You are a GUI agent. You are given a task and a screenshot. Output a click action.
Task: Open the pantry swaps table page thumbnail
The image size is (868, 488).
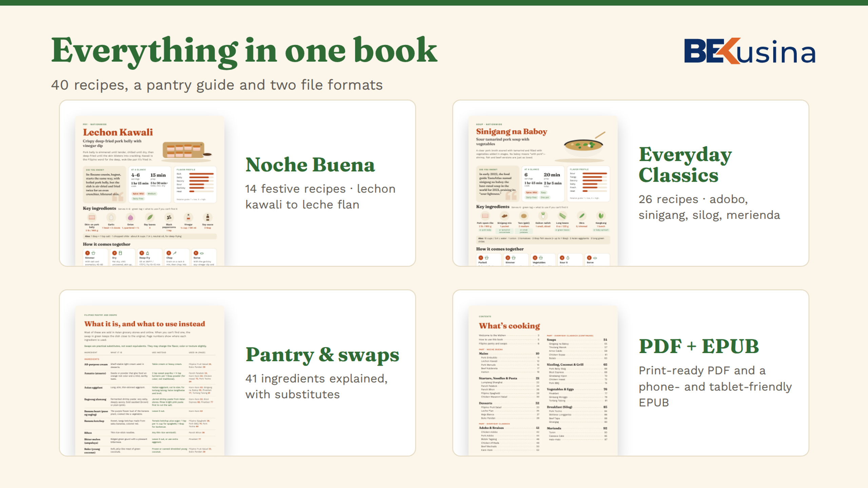tap(150, 381)
